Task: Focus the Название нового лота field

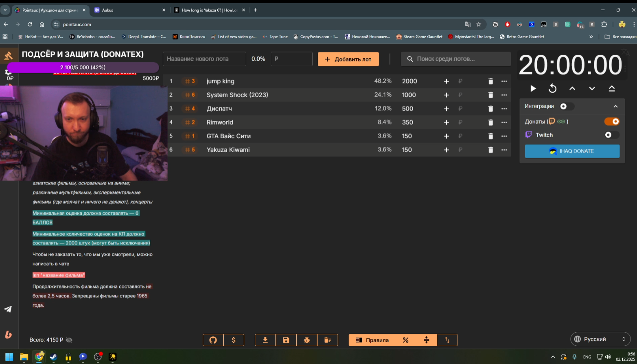Action: [204, 59]
